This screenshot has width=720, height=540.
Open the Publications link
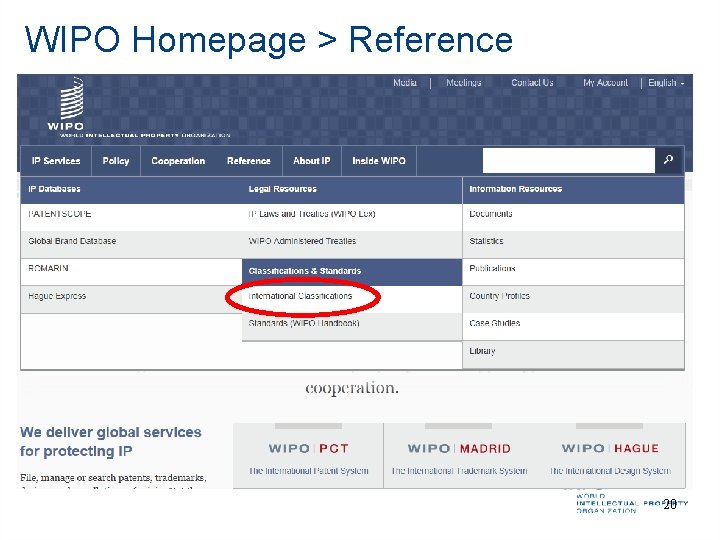[x=492, y=268]
